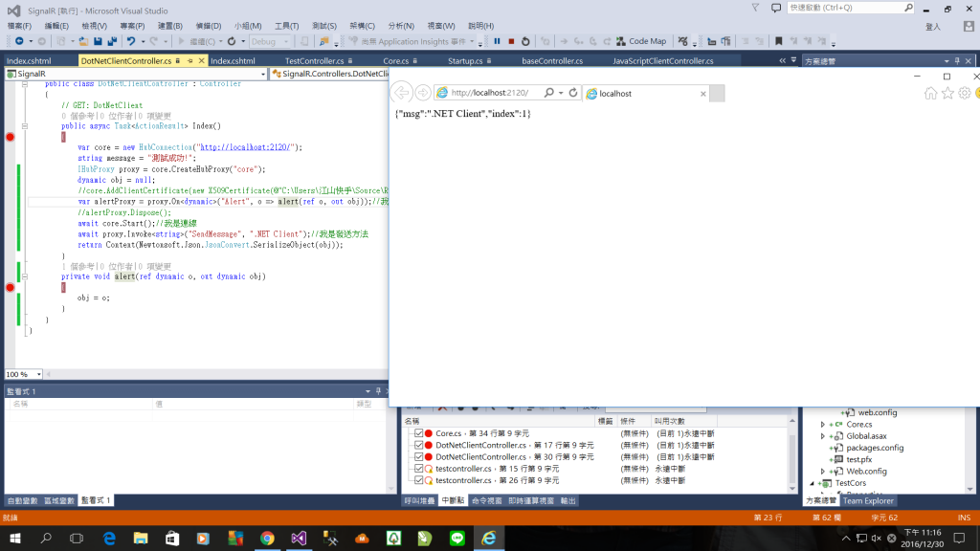980x551 pixels.
Task: Switch to the 自動變數 Autos tab
Action: (x=23, y=500)
